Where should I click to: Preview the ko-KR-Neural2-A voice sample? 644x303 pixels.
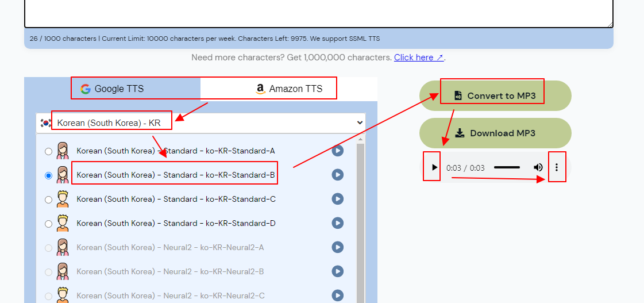(x=338, y=247)
